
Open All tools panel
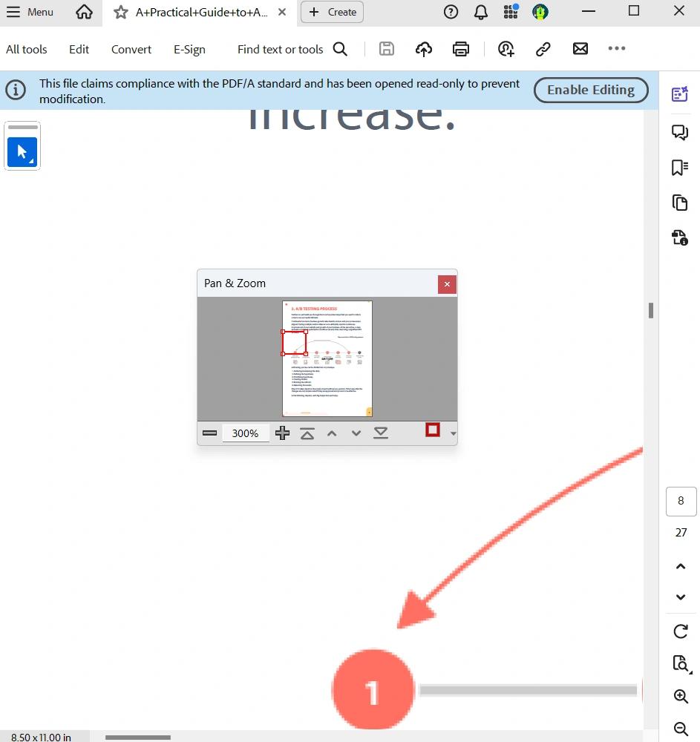pyautogui.click(x=27, y=49)
